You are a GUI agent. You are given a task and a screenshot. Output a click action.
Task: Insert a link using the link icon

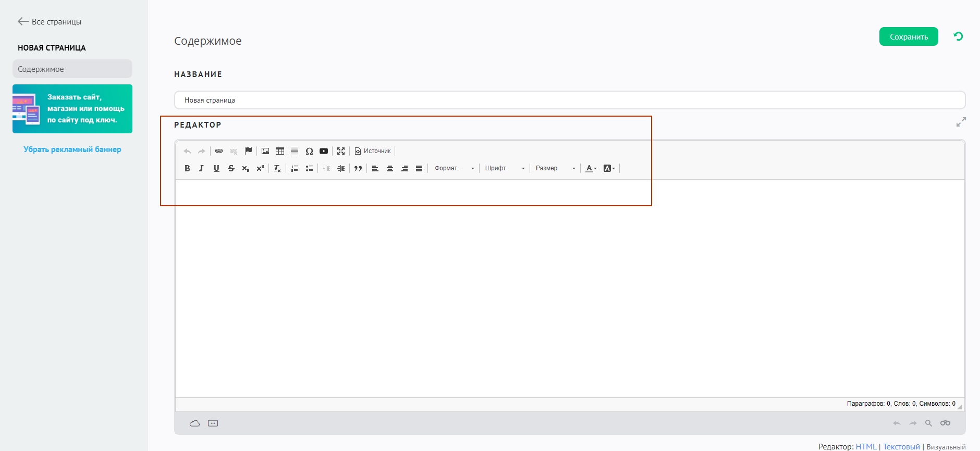[x=219, y=151]
